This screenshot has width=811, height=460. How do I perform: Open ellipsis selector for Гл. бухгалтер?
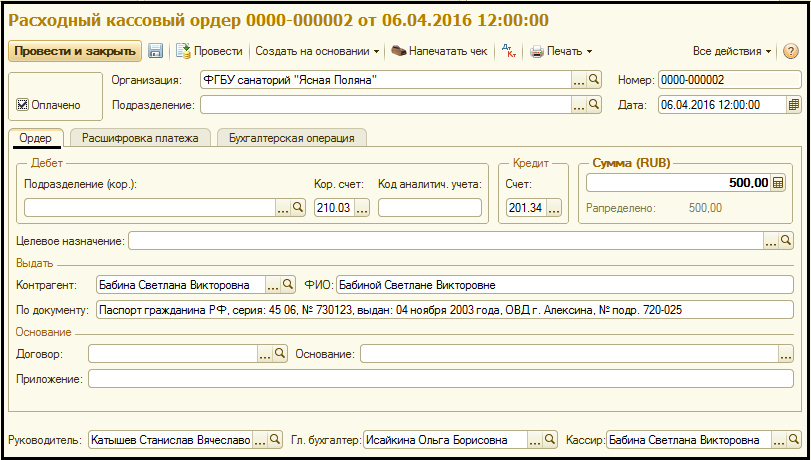pos(535,440)
